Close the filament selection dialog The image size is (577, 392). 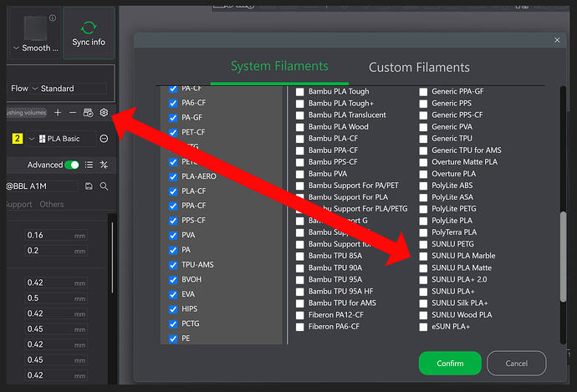click(557, 40)
